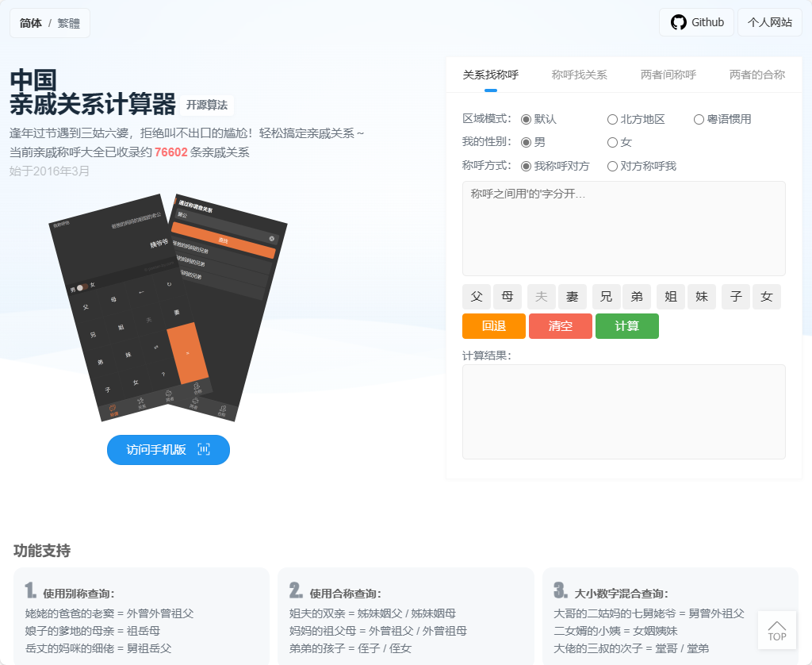The height and width of the screenshot is (665, 812).
Task: Click example 弟弟的孩子 = 侄子 / 侄女
Action: pyautogui.click(x=350, y=648)
